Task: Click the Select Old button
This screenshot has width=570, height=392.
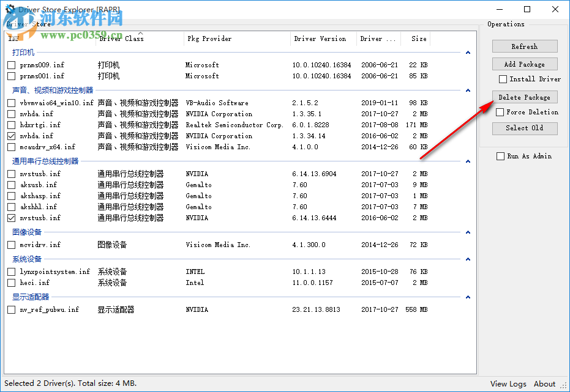Action: pos(524,128)
